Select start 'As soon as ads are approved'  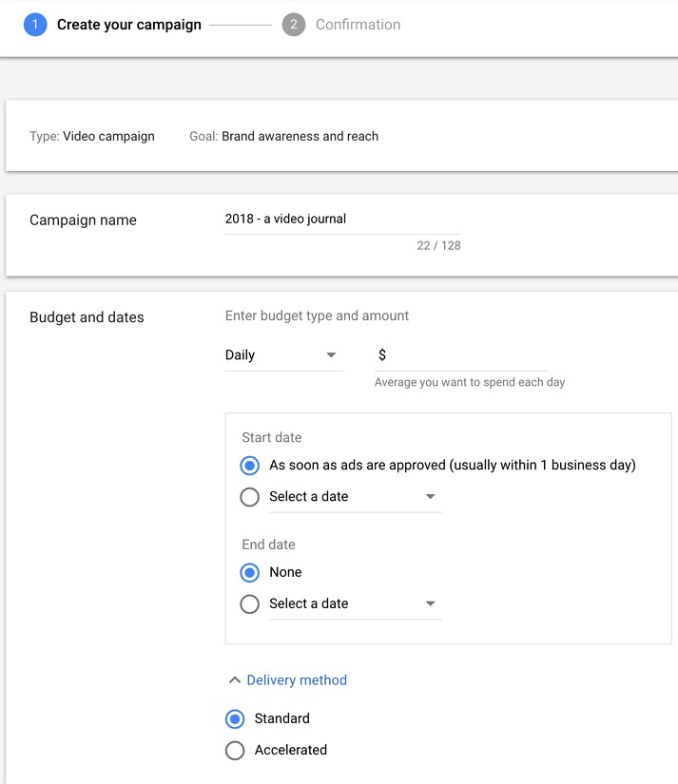[x=250, y=466]
